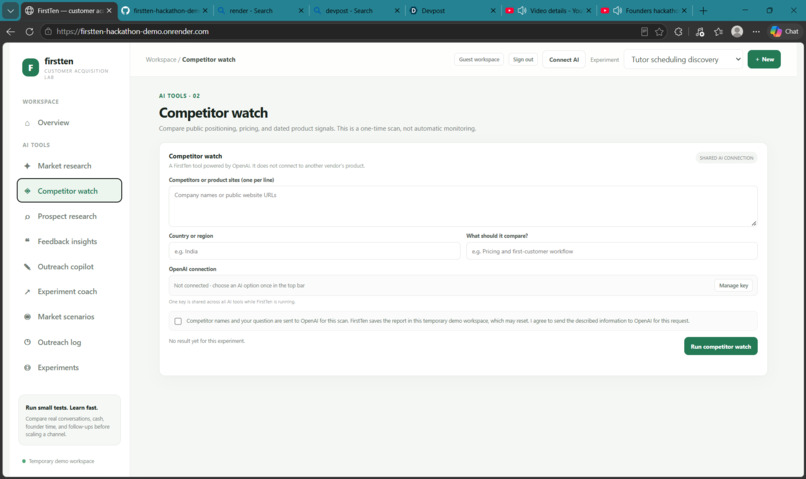This screenshot has width=806, height=479.
Task: Click the Experiments icon in sidebar
Action: pos(27,367)
